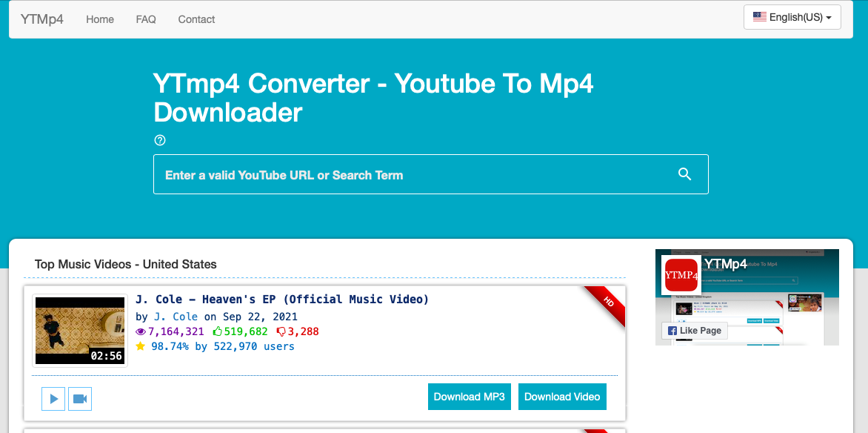Click the 3,288 dislikes count

pos(298,331)
